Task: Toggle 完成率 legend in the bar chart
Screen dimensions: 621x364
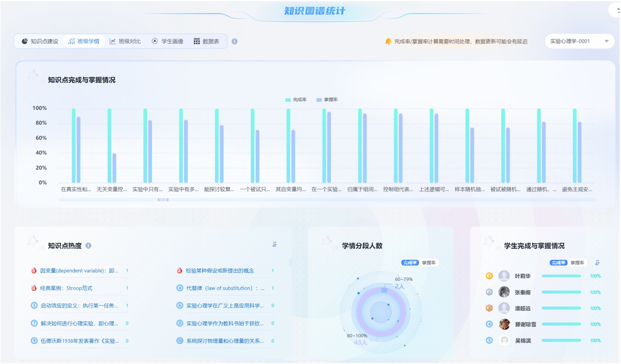Action: (296, 100)
